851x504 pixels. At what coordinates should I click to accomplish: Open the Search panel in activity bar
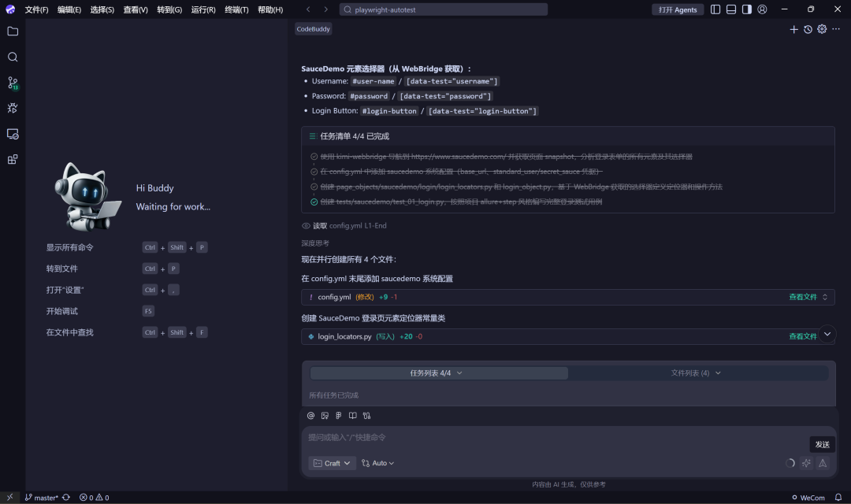point(13,57)
